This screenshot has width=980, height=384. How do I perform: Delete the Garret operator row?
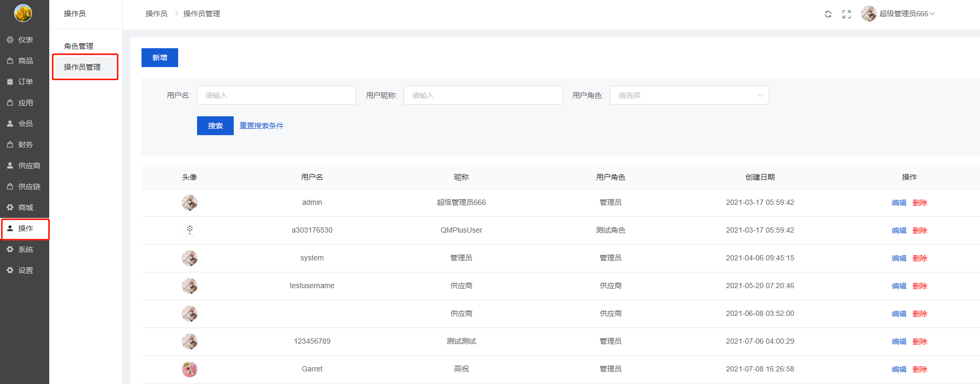pyautogui.click(x=920, y=369)
